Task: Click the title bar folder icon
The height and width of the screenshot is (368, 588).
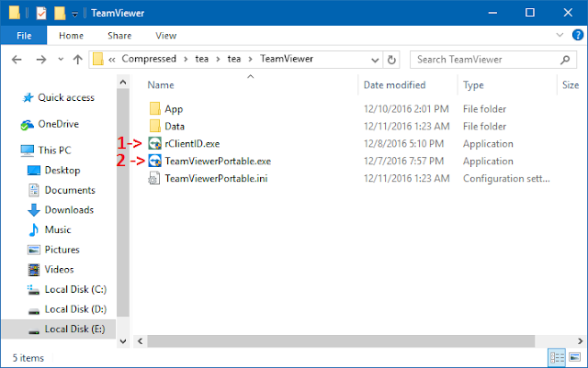Action: [15, 12]
